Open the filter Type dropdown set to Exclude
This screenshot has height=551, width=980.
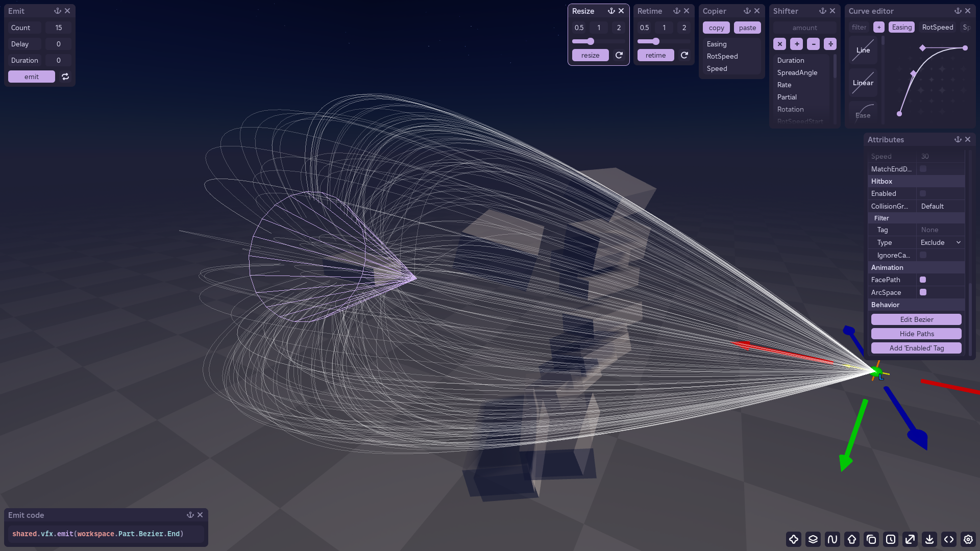(940, 242)
